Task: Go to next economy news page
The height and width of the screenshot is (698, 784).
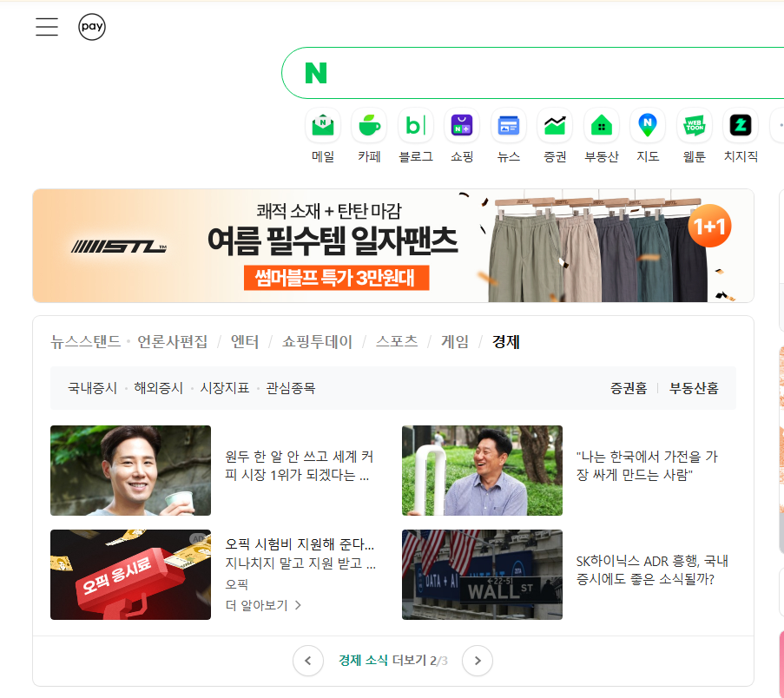Action: pyautogui.click(x=478, y=661)
